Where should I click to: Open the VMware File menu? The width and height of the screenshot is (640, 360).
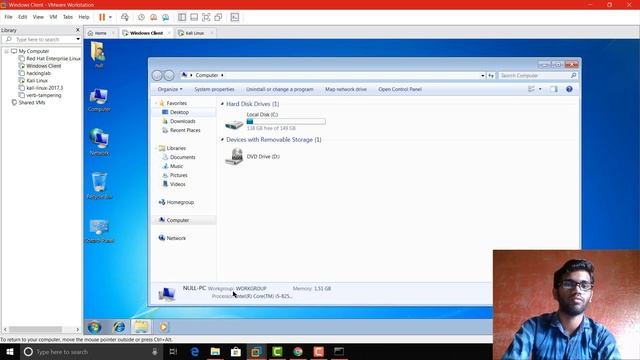point(8,17)
